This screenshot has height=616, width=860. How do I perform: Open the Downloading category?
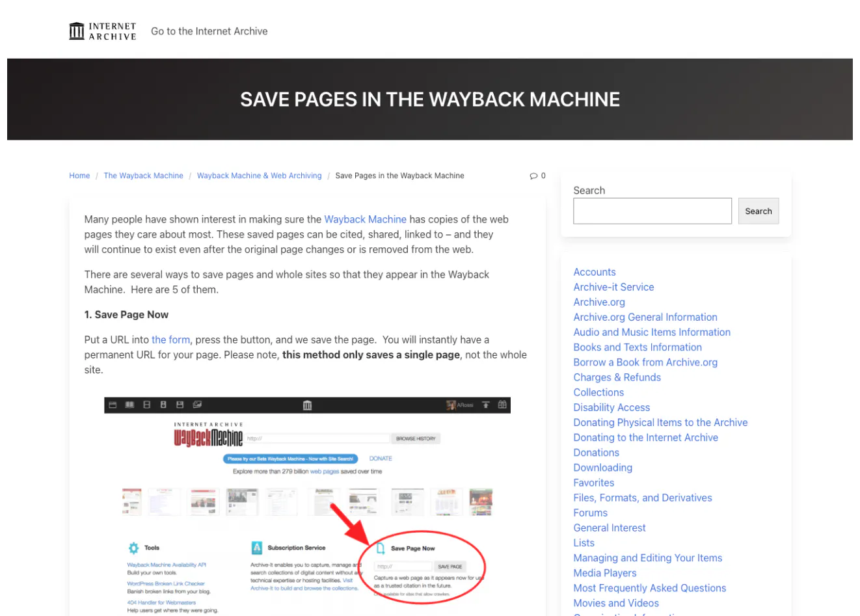click(x=602, y=467)
